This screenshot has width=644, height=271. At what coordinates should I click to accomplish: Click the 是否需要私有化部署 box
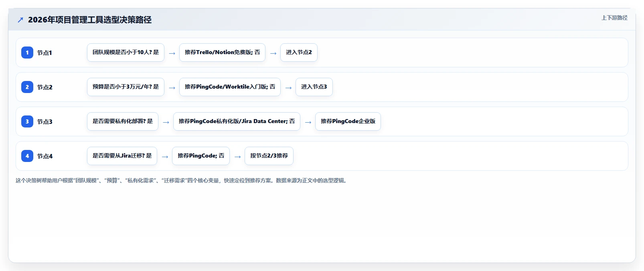[123, 121]
